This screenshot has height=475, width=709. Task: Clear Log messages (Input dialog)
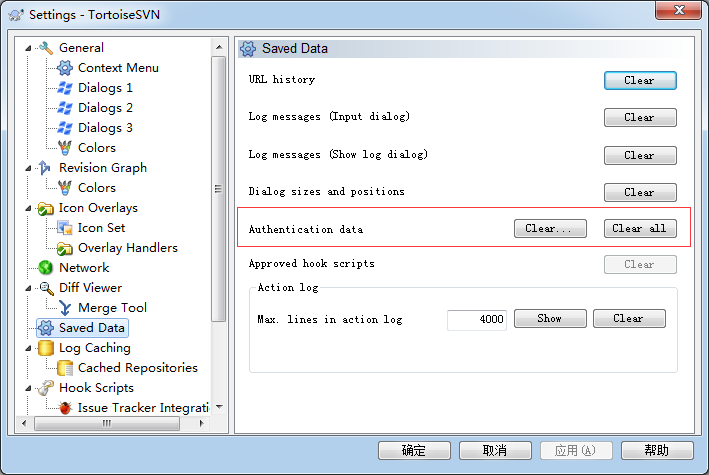(640, 118)
